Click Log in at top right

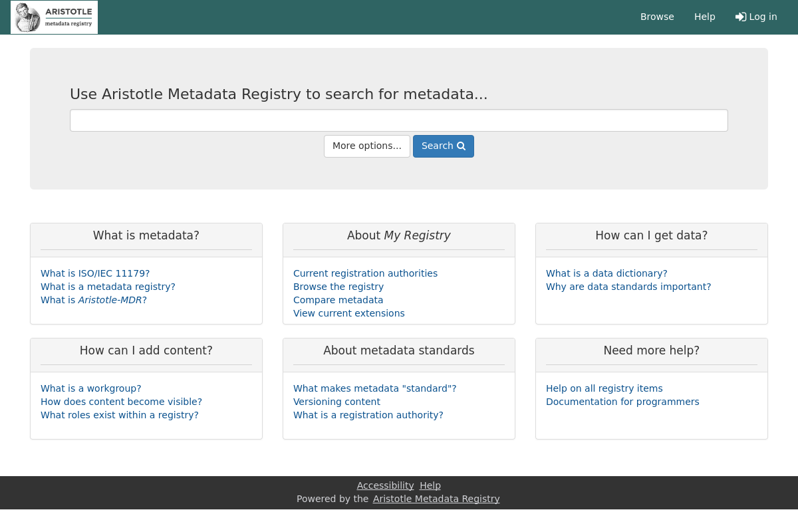coord(756,17)
